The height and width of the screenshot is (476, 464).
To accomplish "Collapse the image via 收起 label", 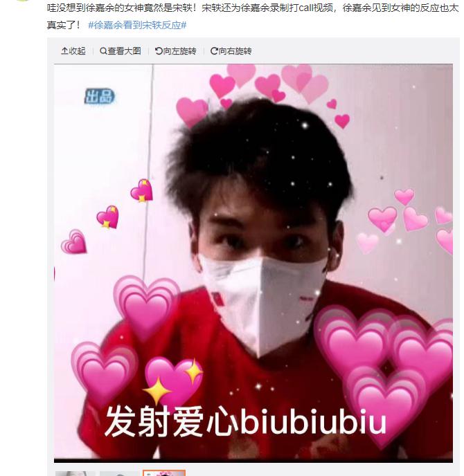I will pos(77,51).
